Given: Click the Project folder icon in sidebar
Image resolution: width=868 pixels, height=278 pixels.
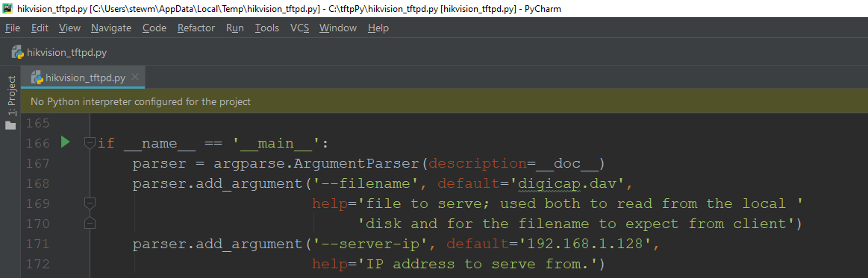Looking at the screenshot, I should click(10, 125).
